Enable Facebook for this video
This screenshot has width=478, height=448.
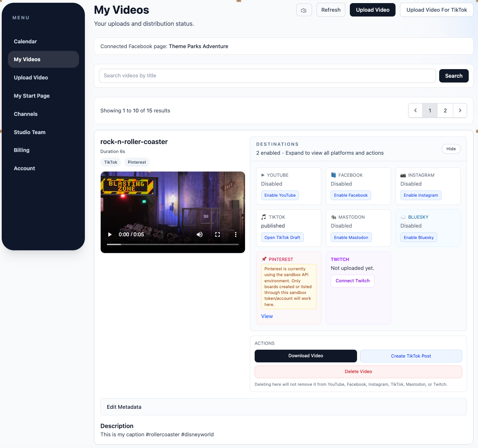(x=351, y=195)
